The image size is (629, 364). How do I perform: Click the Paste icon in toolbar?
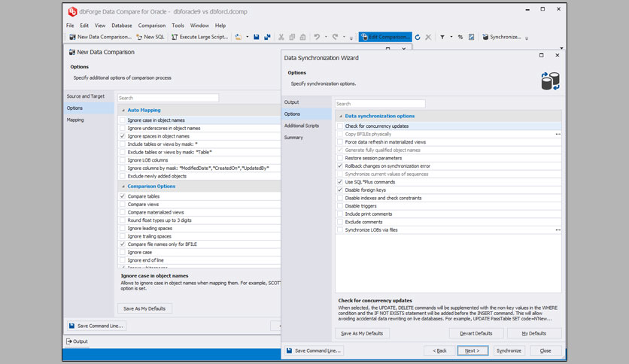[303, 37]
